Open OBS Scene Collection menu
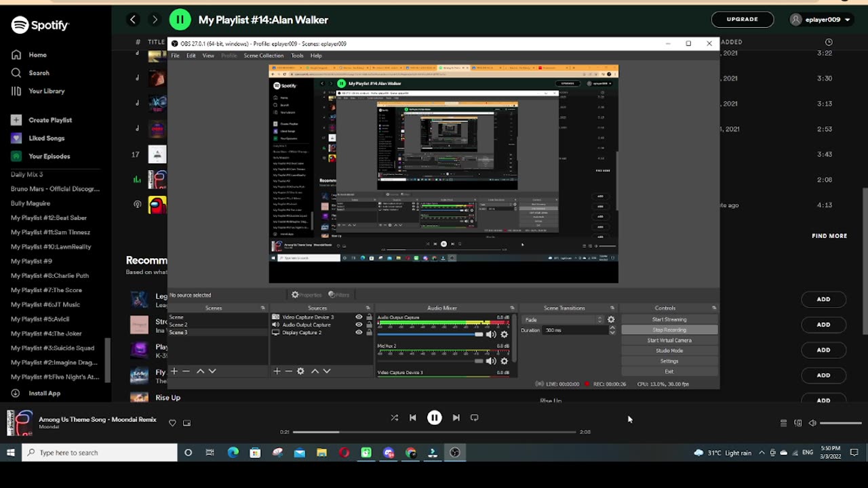This screenshot has width=868, height=488. click(264, 56)
